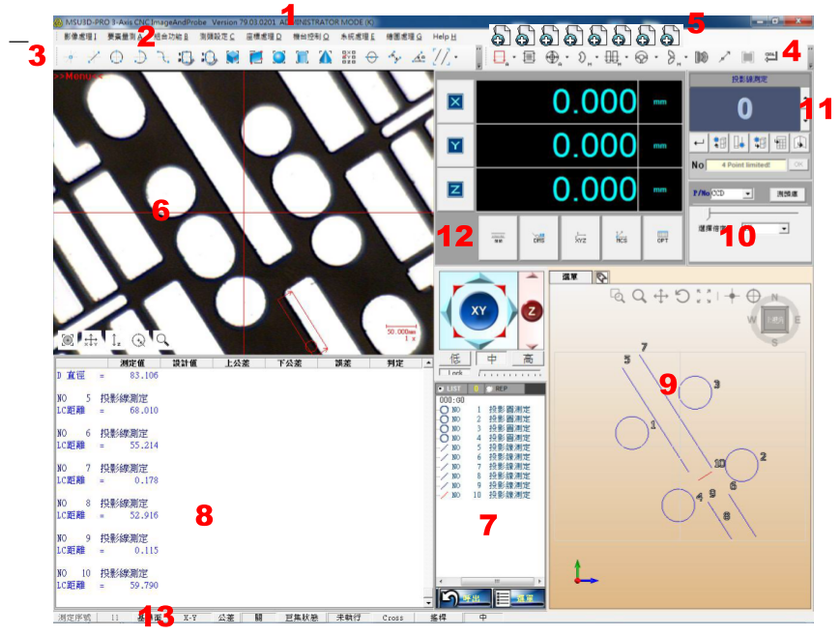Click the rotate icon in graphics view

point(682,296)
